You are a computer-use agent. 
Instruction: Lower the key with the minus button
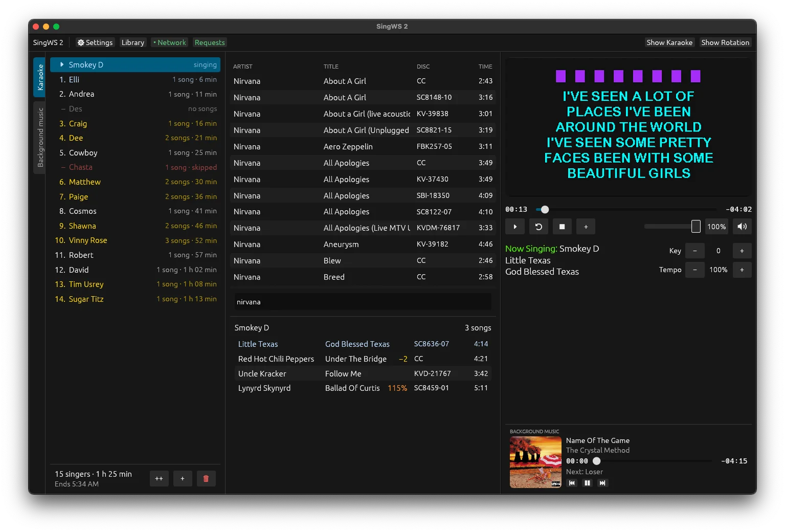click(694, 251)
